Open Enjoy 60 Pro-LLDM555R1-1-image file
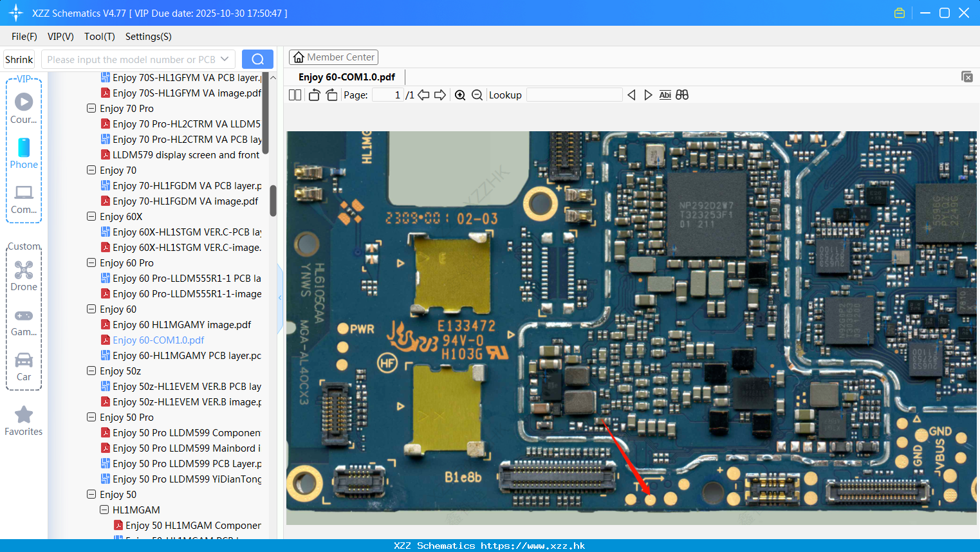Viewport: 980px width, 552px height. coord(181,294)
